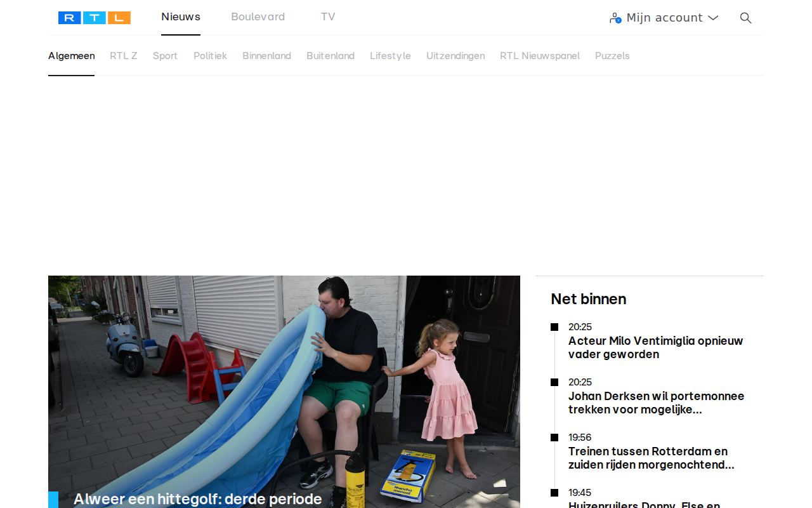Switch to the TV tab

328,17
